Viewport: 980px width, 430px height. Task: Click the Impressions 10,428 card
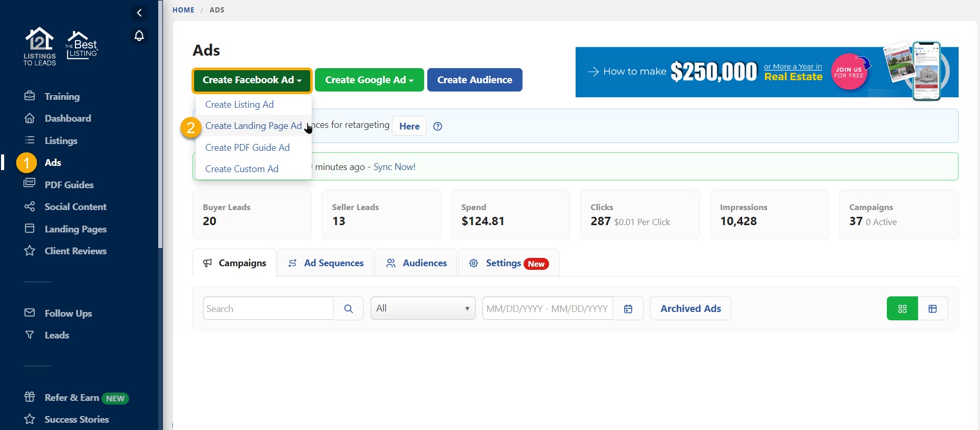coord(769,214)
